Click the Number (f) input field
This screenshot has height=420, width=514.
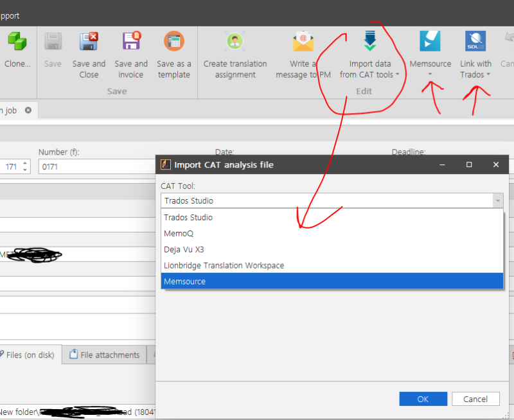pos(97,167)
